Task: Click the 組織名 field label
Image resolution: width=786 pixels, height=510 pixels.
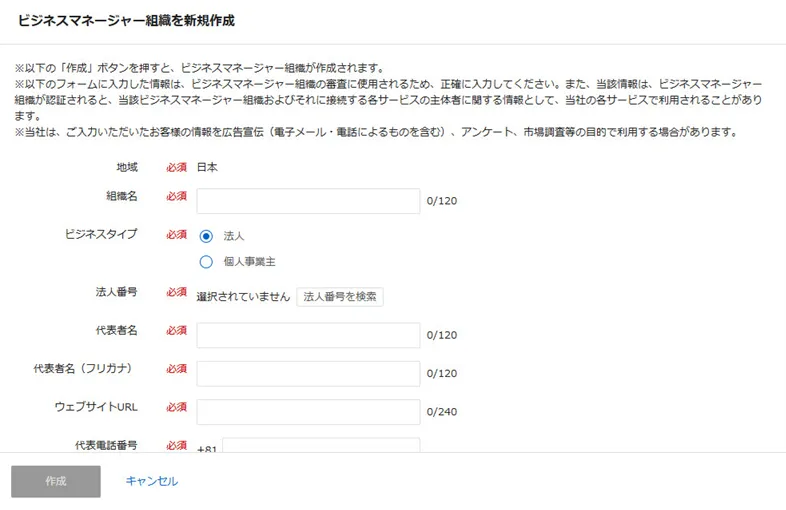Action: [x=121, y=196]
